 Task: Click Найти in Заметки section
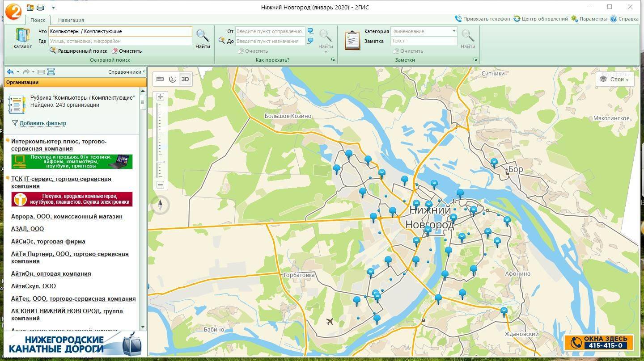click(x=468, y=39)
